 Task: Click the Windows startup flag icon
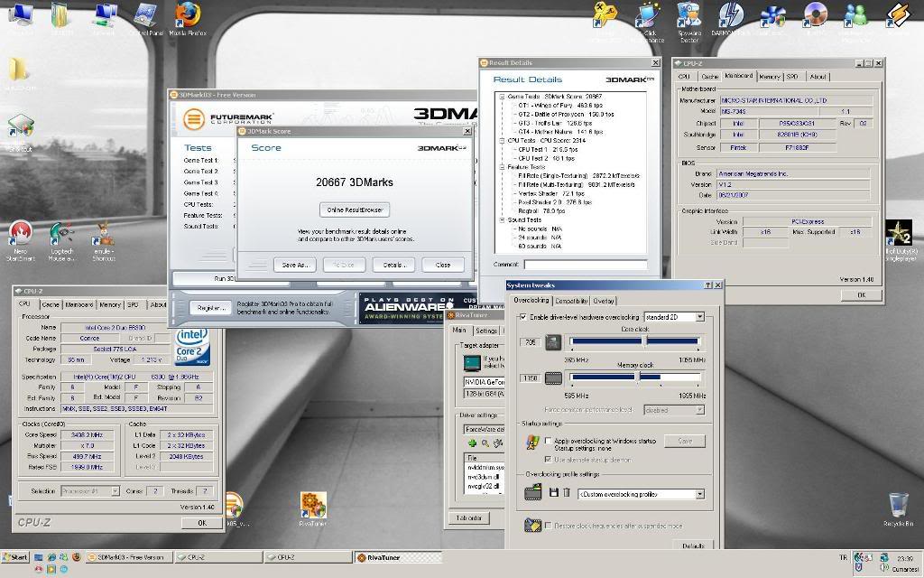click(532, 443)
